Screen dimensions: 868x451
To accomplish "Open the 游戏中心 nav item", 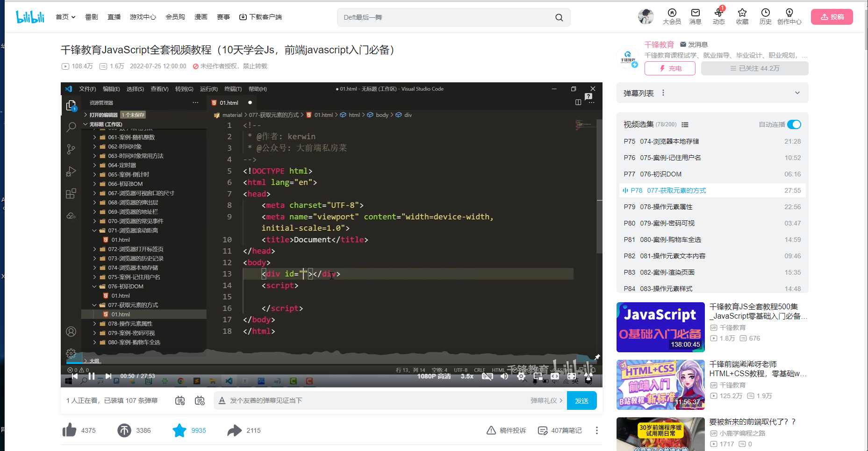I will (143, 17).
